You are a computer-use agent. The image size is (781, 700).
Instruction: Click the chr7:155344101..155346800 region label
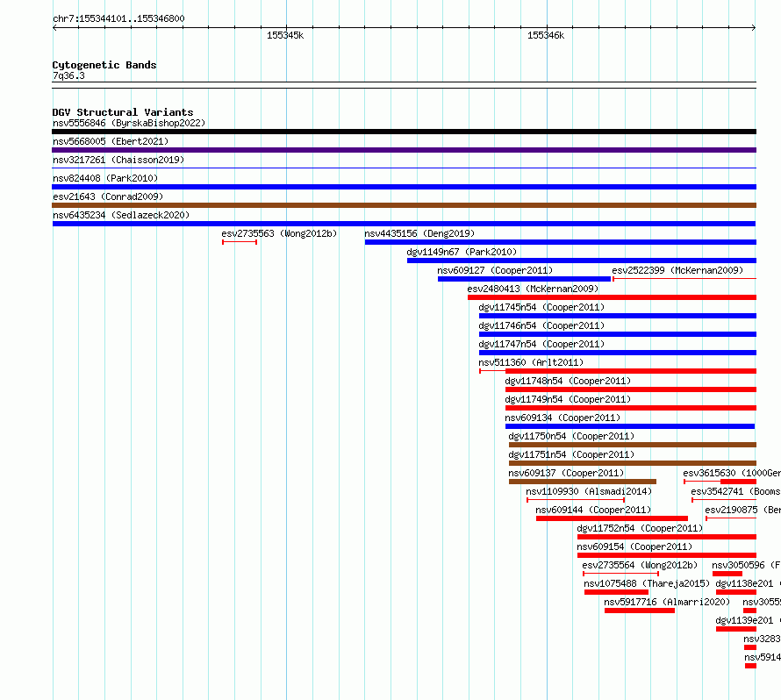click(118, 18)
